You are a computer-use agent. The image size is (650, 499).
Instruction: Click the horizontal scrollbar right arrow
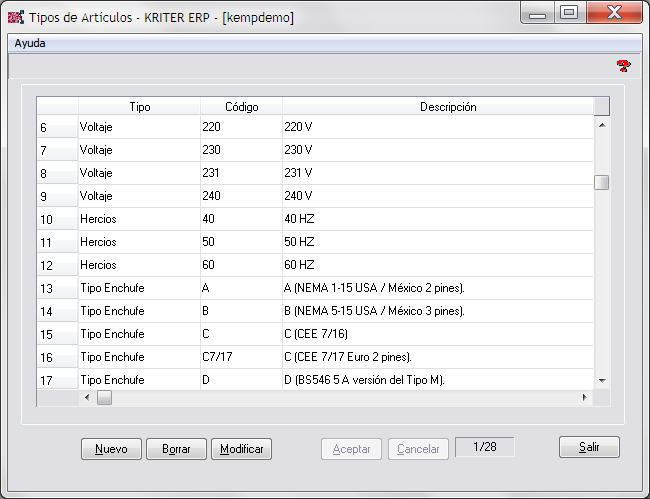click(x=585, y=398)
